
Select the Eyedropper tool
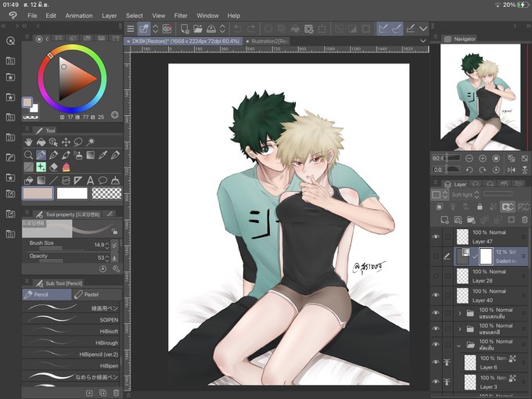coord(102,155)
